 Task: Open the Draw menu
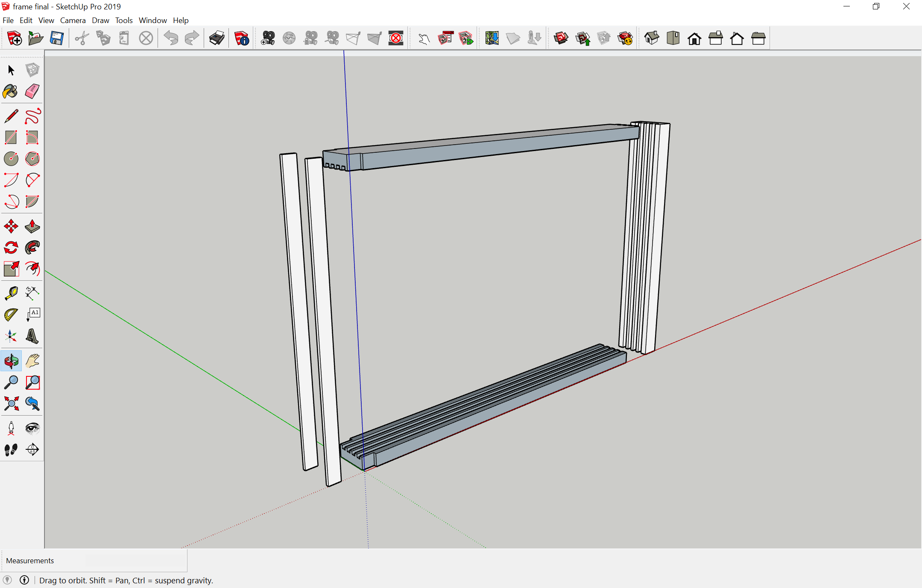(x=100, y=20)
